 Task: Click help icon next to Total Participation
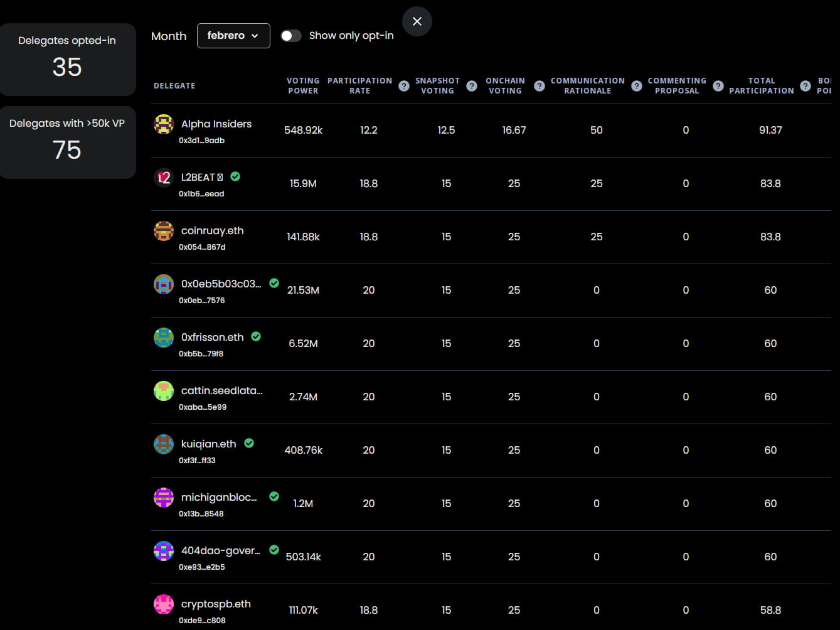coord(805,86)
